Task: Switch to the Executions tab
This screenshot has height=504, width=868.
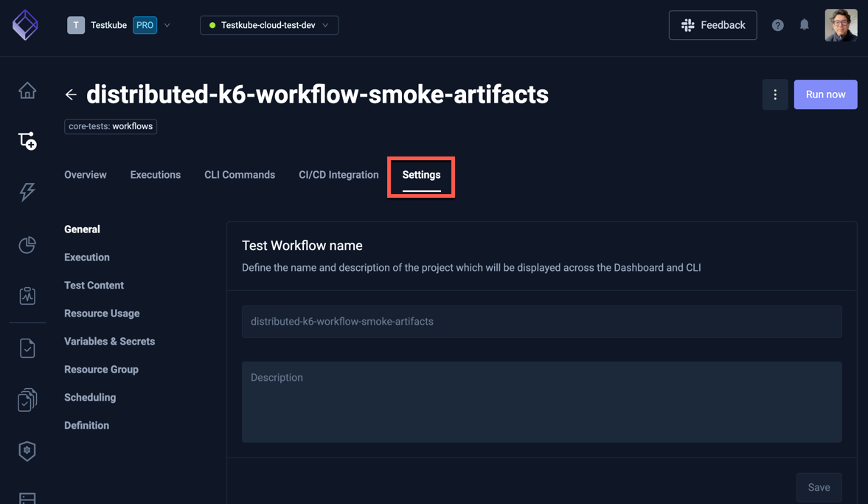Action: (155, 175)
